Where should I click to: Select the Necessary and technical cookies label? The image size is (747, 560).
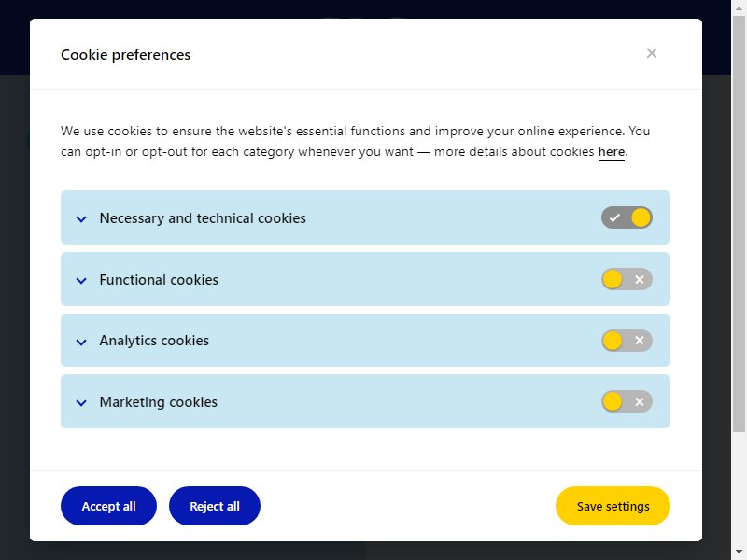click(x=203, y=218)
